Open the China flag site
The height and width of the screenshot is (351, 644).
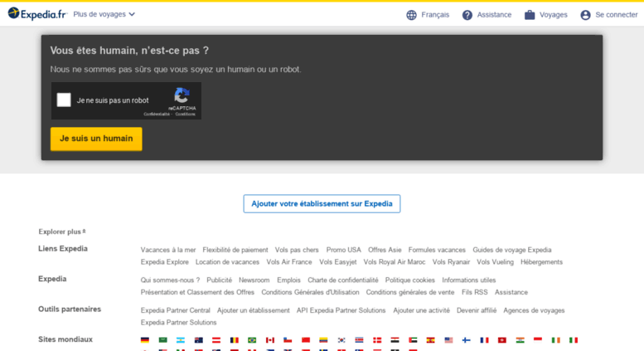tap(306, 340)
